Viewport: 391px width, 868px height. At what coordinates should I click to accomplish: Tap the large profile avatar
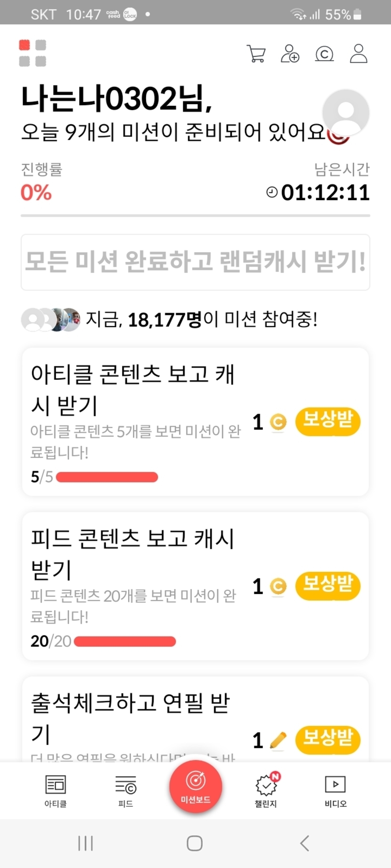(x=345, y=113)
